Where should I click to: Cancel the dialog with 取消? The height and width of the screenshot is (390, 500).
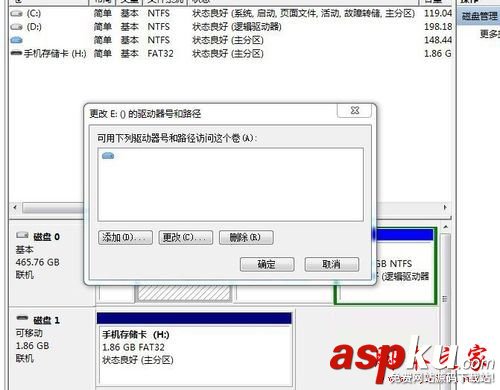[332, 265]
